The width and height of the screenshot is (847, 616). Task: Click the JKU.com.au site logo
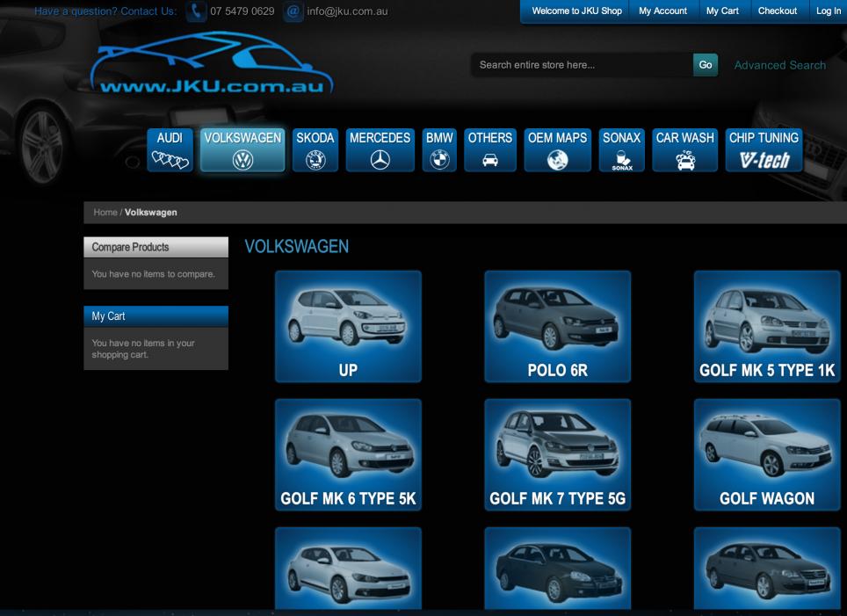[212, 64]
